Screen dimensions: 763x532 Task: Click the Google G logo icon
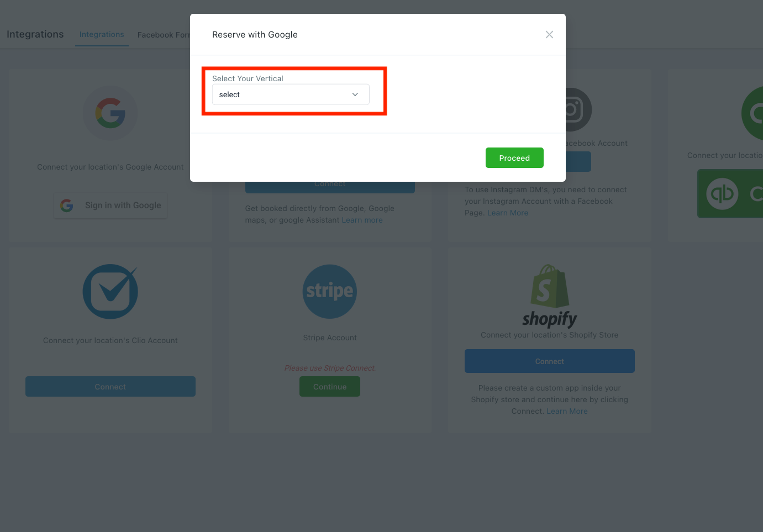click(x=110, y=113)
